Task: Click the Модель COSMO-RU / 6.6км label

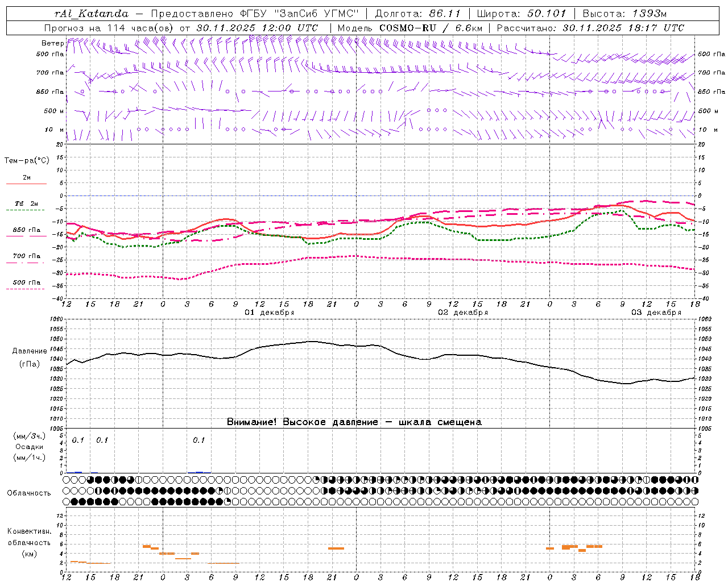Action: (x=410, y=28)
